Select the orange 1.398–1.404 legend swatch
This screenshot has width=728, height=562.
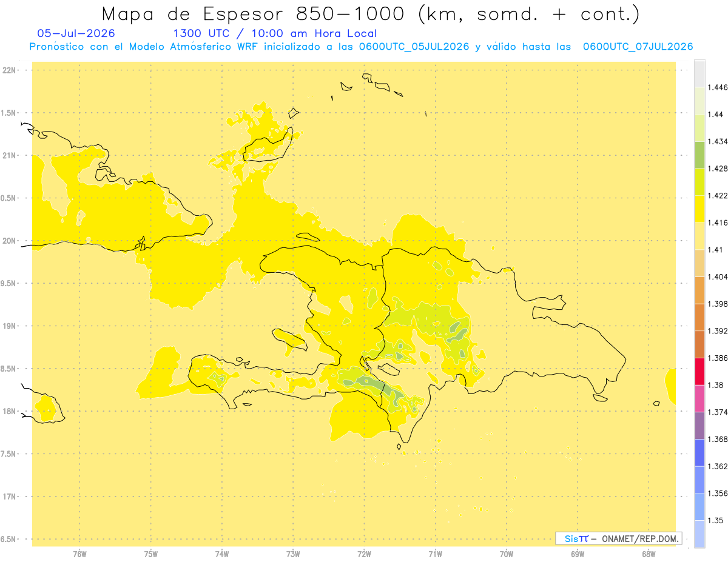[x=699, y=290]
